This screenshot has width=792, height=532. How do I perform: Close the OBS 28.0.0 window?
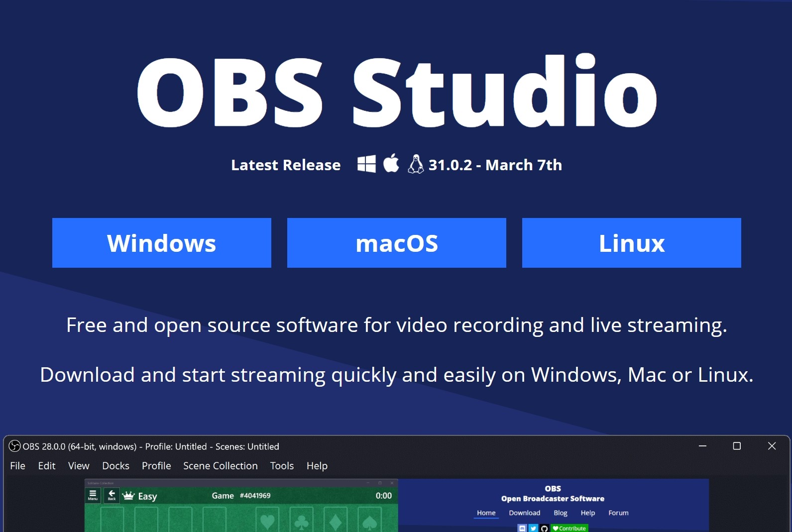tap(772, 446)
